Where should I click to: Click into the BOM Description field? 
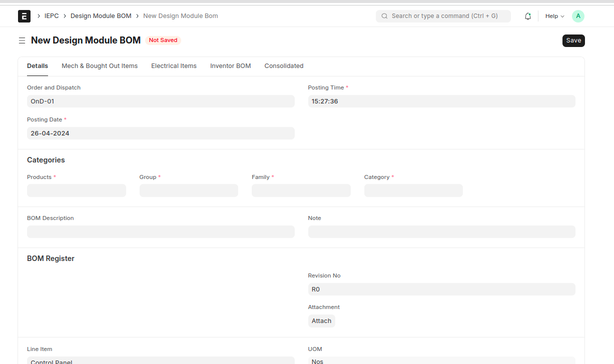[161, 231]
